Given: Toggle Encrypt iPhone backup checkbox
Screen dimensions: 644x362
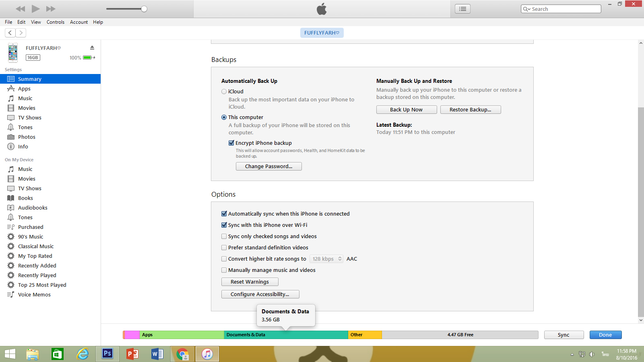Looking at the screenshot, I should point(231,143).
